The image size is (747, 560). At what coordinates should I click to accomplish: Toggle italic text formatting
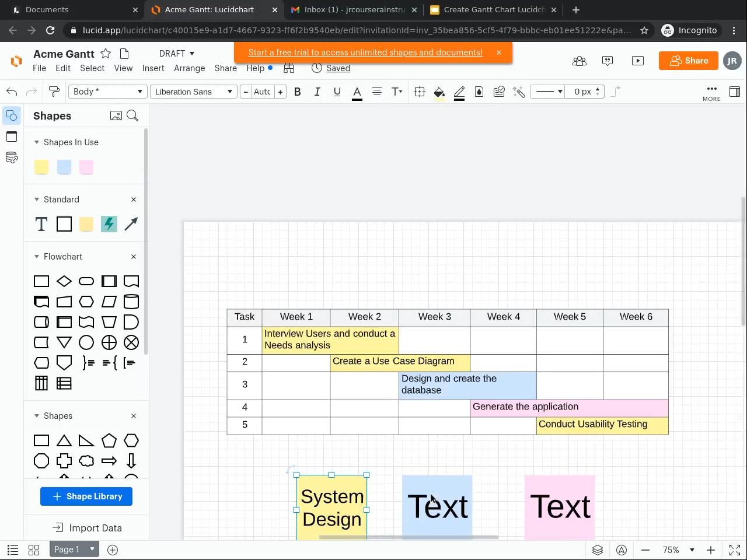pyautogui.click(x=317, y=92)
